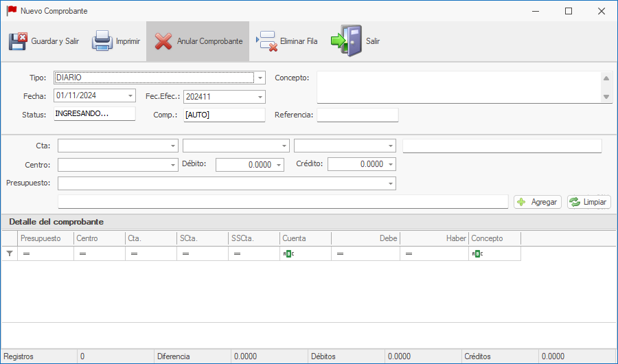Open the Tipo DIARIO dropdown

(x=260, y=78)
